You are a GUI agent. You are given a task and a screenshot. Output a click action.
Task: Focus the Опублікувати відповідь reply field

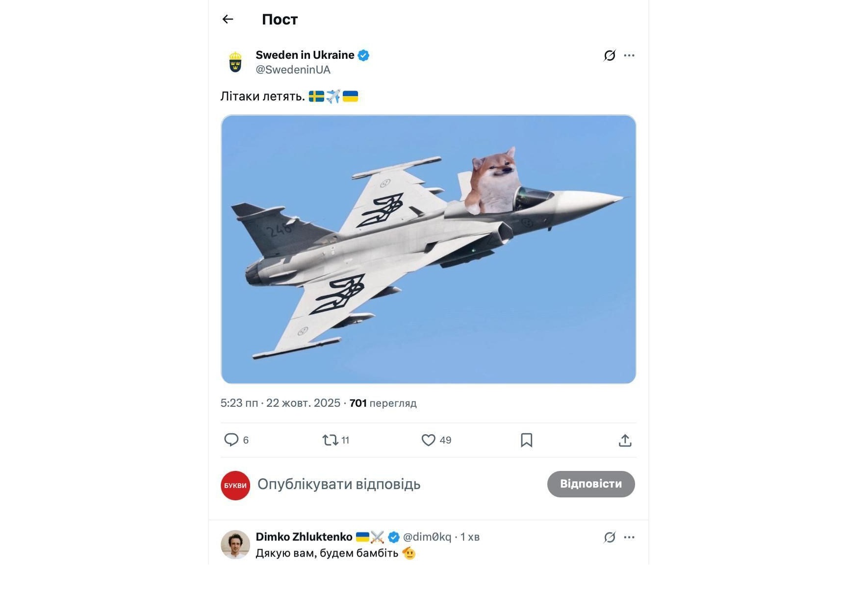click(x=338, y=484)
